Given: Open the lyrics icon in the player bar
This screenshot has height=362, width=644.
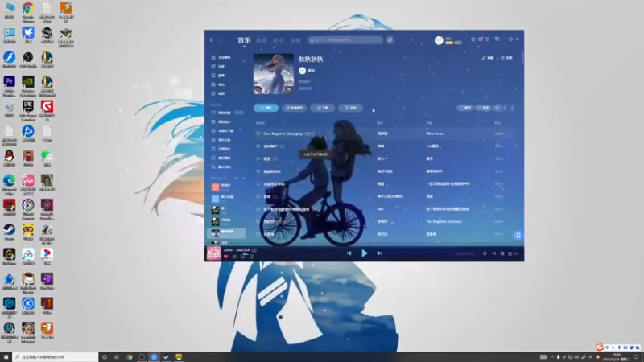Looking at the screenshot, I should click(x=502, y=253).
